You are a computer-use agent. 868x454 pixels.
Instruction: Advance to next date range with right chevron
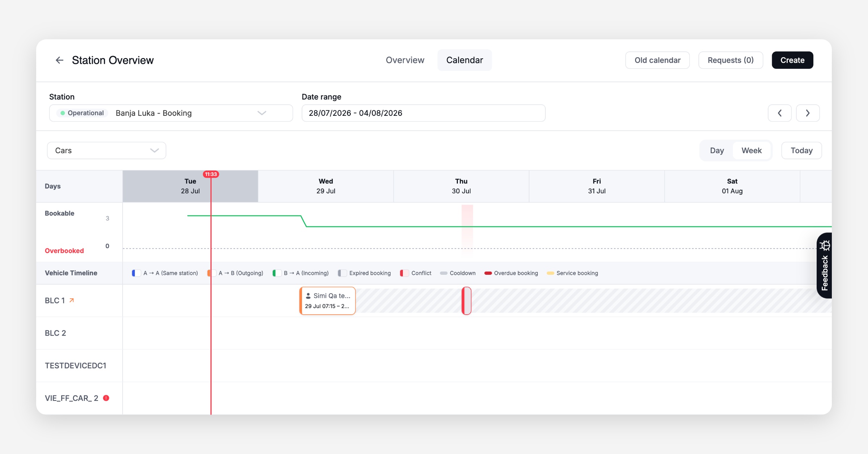click(x=808, y=113)
